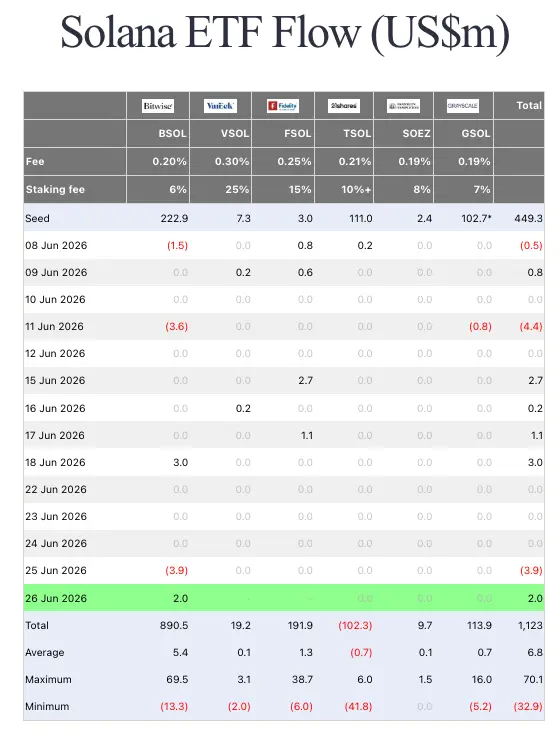Select the (3.6) BSOL outflow on 11 Jun
The image size is (559, 734).
coord(177,326)
